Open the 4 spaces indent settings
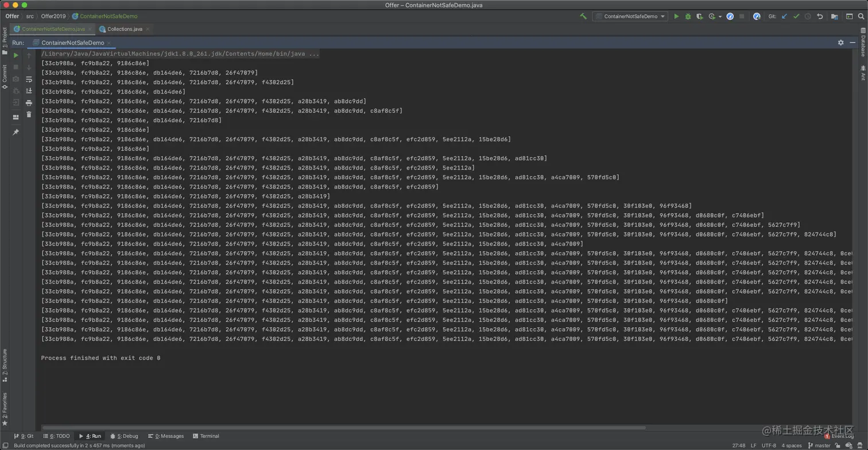 (x=792, y=445)
